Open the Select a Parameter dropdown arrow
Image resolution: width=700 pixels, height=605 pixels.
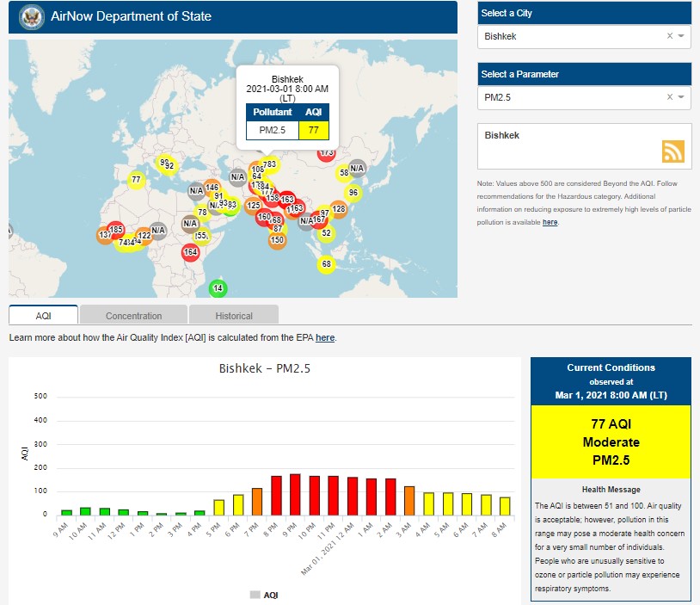681,97
